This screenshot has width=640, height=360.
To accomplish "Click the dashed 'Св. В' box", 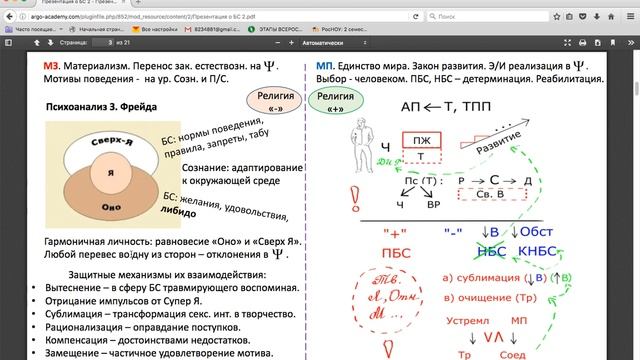I will pos(491,194).
